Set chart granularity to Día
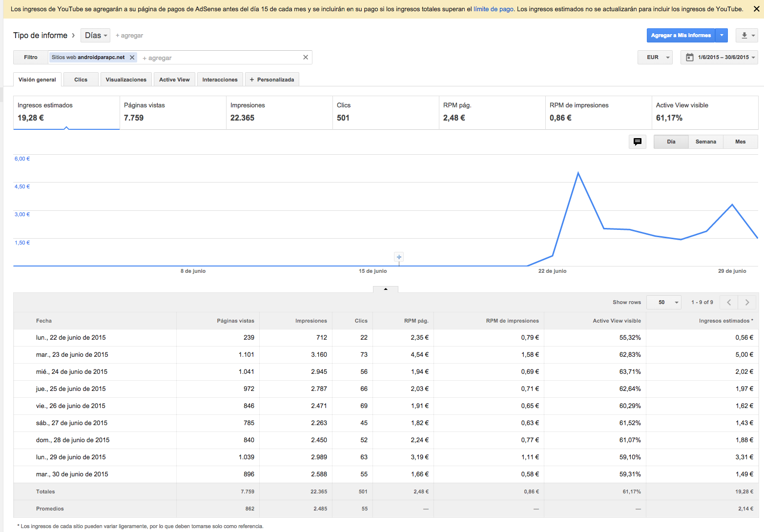Viewport: 764px width, 532px height. click(671, 142)
